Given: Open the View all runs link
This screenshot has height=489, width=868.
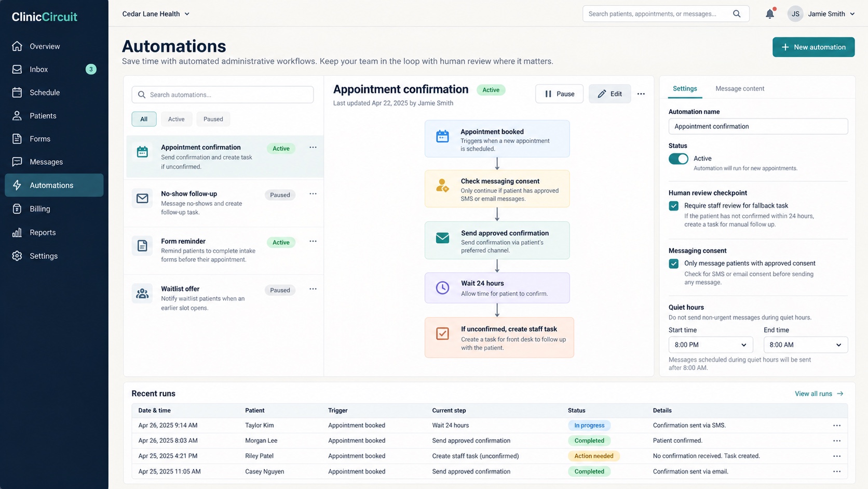Looking at the screenshot, I should point(819,394).
